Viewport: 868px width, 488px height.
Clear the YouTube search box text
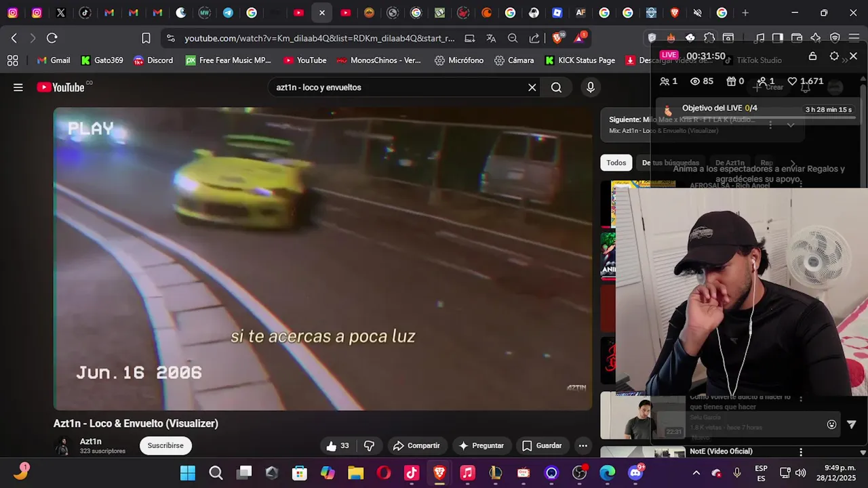532,87
